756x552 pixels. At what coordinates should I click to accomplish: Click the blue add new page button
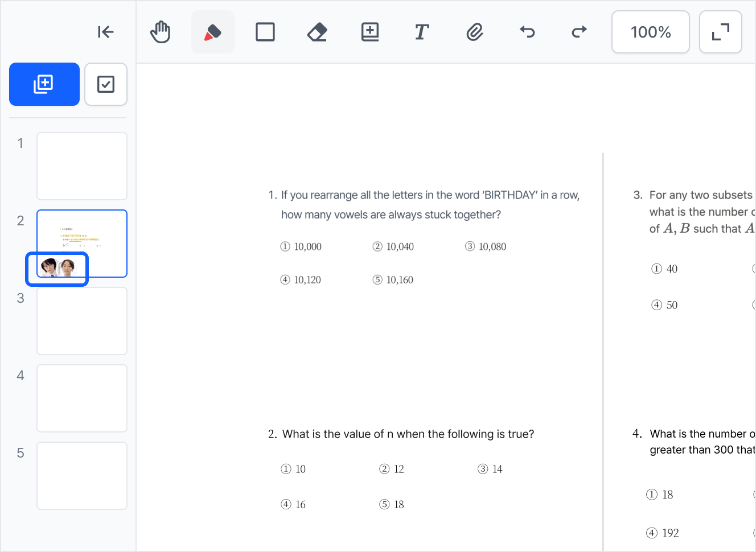(x=44, y=84)
